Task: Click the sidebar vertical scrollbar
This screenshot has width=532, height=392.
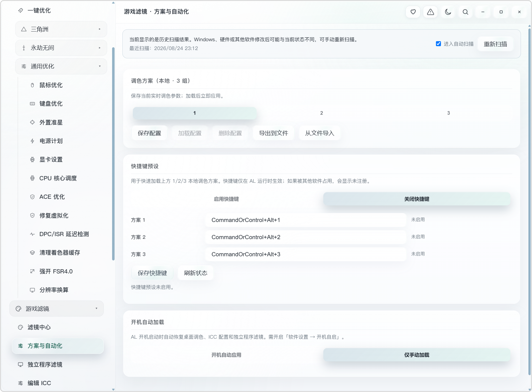Action: (113, 154)
